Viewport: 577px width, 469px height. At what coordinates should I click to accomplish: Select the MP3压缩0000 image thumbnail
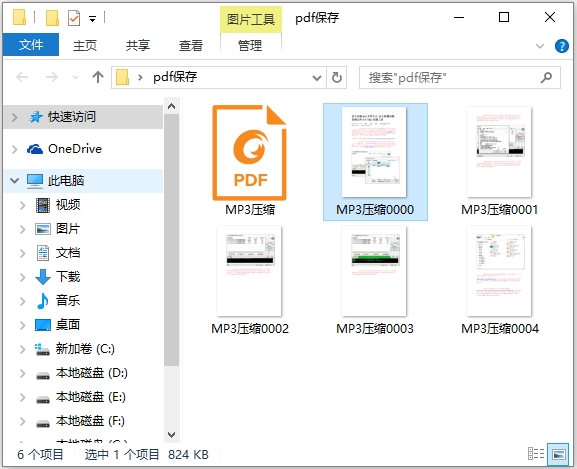374,152
